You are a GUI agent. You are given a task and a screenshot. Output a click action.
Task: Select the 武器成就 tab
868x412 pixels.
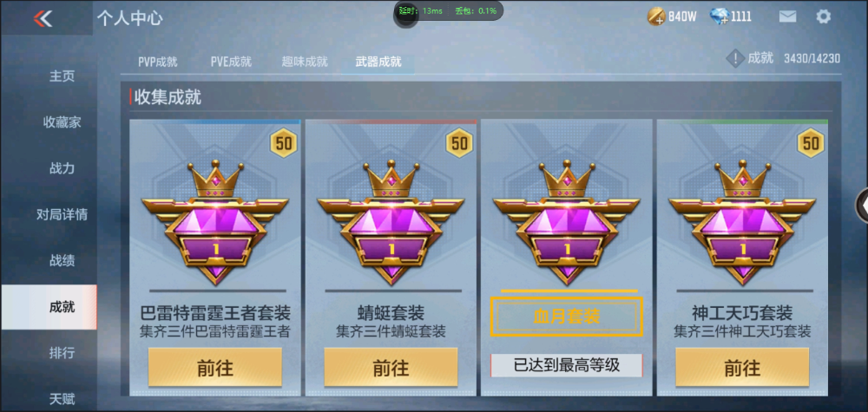pyautogui.click(x=378, y=62)
